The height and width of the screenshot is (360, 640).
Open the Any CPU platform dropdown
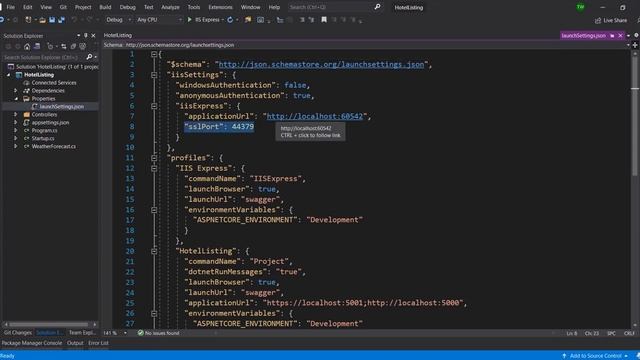coord(159,20)
